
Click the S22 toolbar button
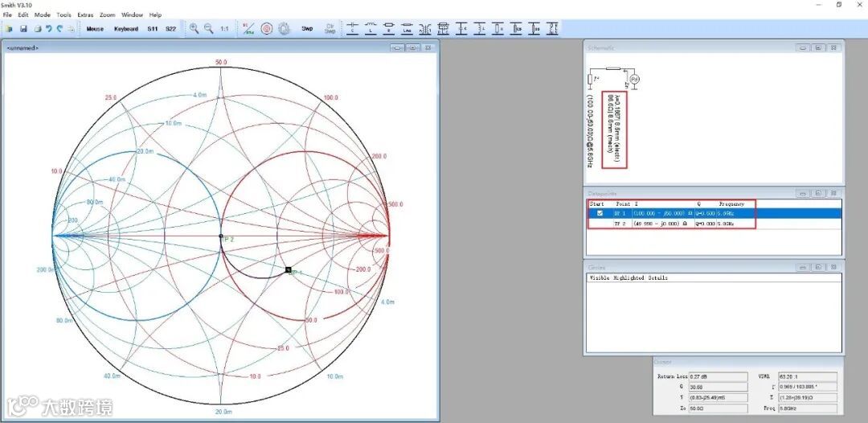coord(170,29)
